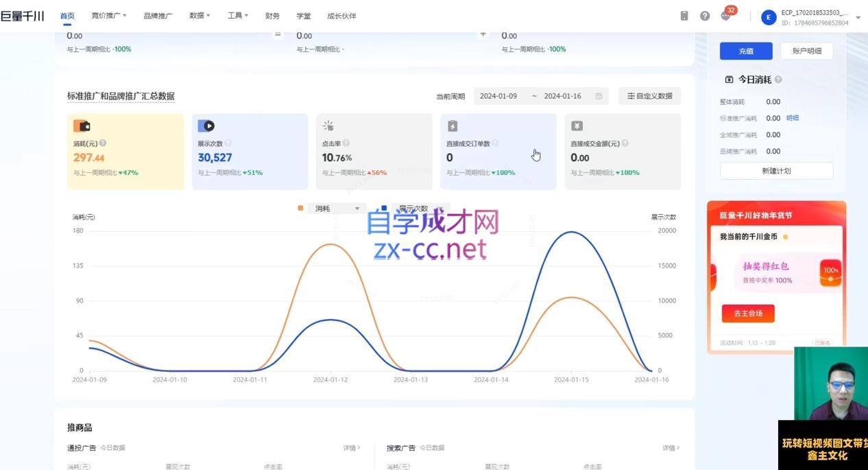Click the 充值 recharge button

click(745, 51)
